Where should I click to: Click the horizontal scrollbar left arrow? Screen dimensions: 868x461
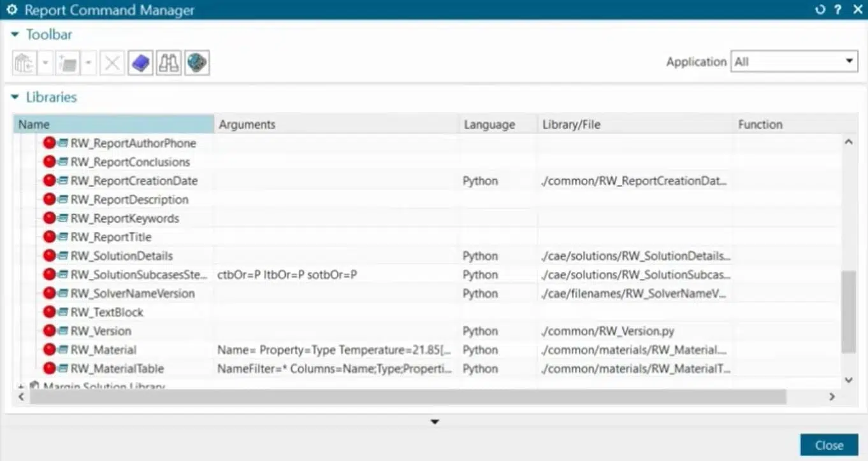click(20, 397)
